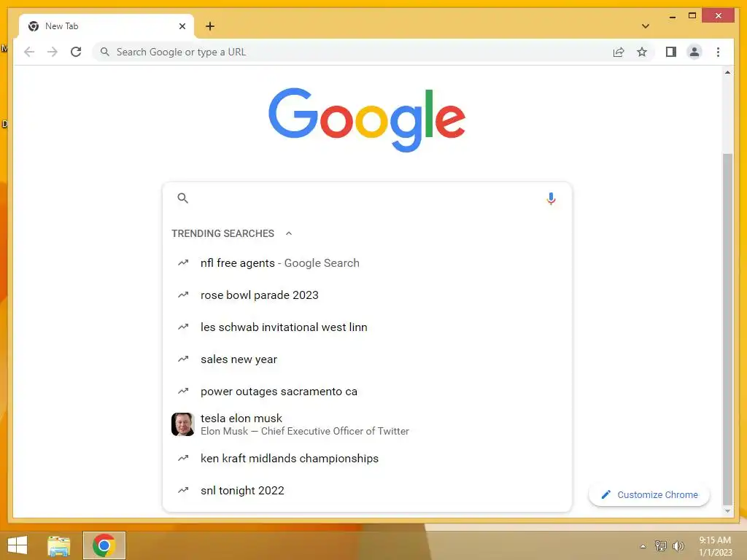Reload the page with refresh icon
Screen dimensions: 747x560
tap(76, 52)
